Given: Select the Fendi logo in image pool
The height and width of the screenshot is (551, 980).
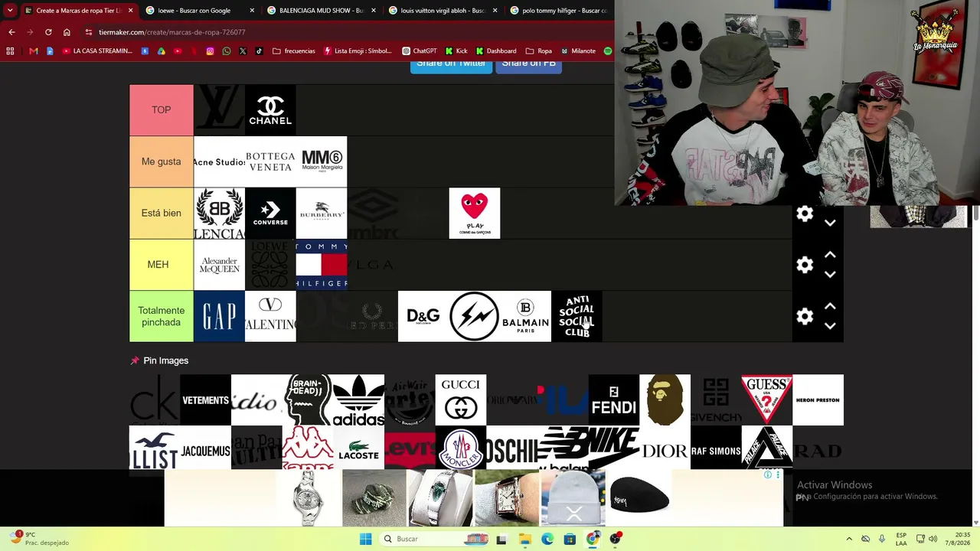Looking at the screenshot, I should click(614, 400).
